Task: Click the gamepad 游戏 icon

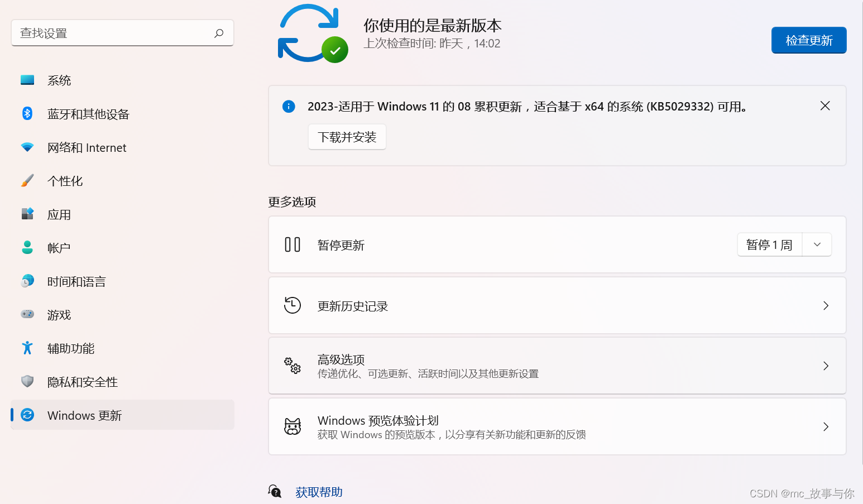Action: [27, 314]
